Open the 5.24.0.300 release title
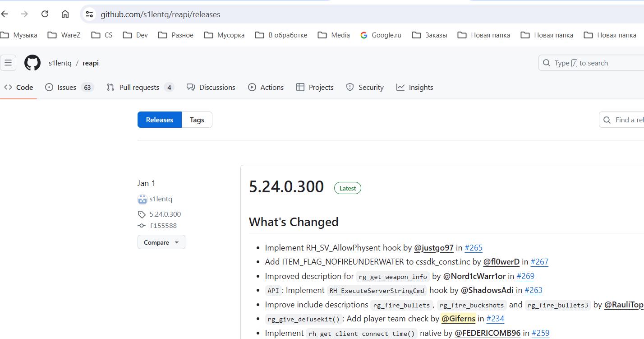Image resolution: width=644 pixels, height=339 pixels. [x=286, y=186]
